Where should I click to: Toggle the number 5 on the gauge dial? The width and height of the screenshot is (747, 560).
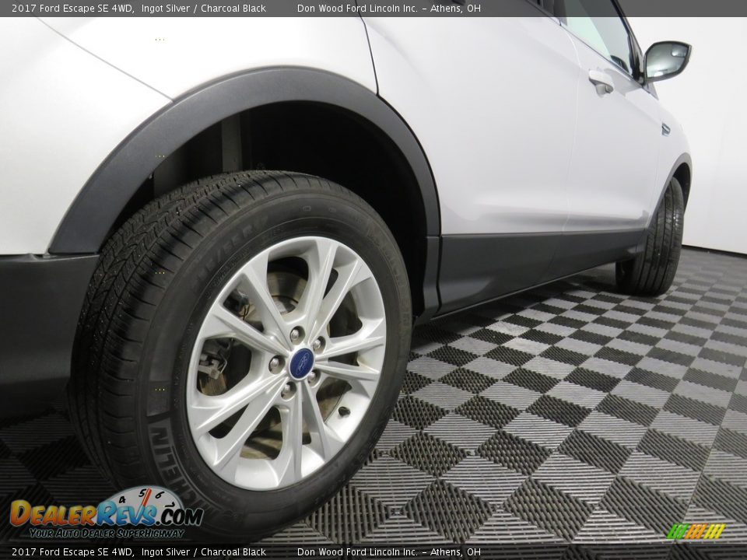coord(142,492)
